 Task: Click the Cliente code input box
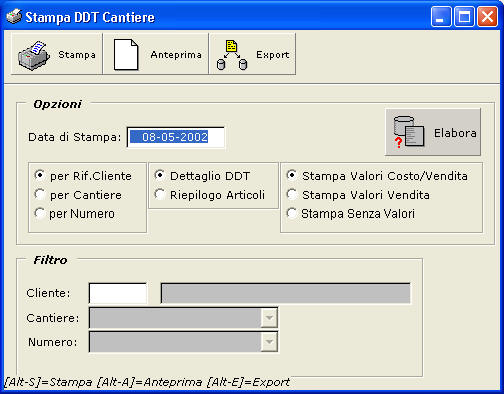pos(118,293)
